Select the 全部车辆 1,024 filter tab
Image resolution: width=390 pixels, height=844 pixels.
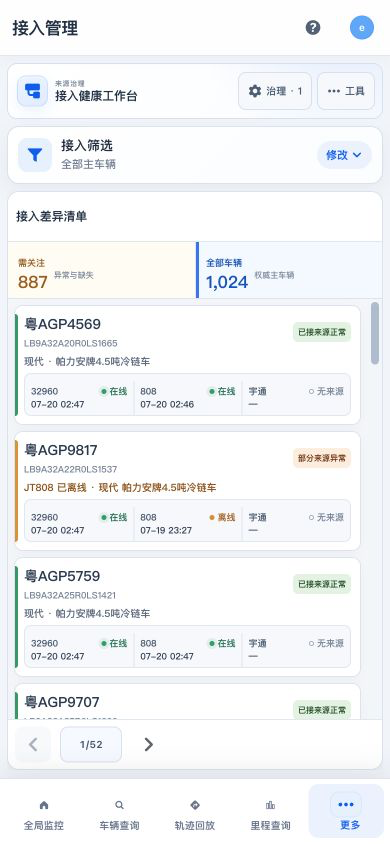point(289,270)
